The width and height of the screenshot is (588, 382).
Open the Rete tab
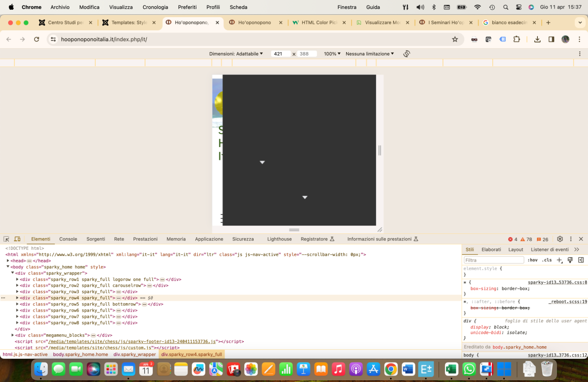[119, 239]
